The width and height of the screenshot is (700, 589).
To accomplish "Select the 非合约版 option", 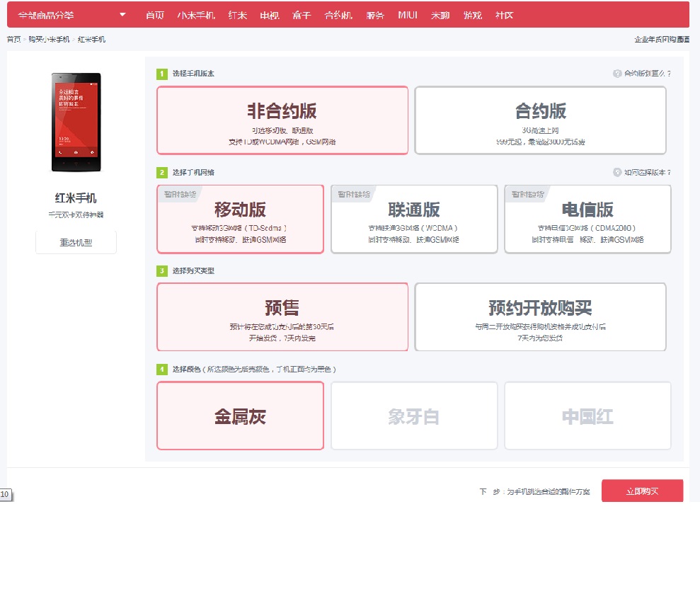I will coord(282,120).
